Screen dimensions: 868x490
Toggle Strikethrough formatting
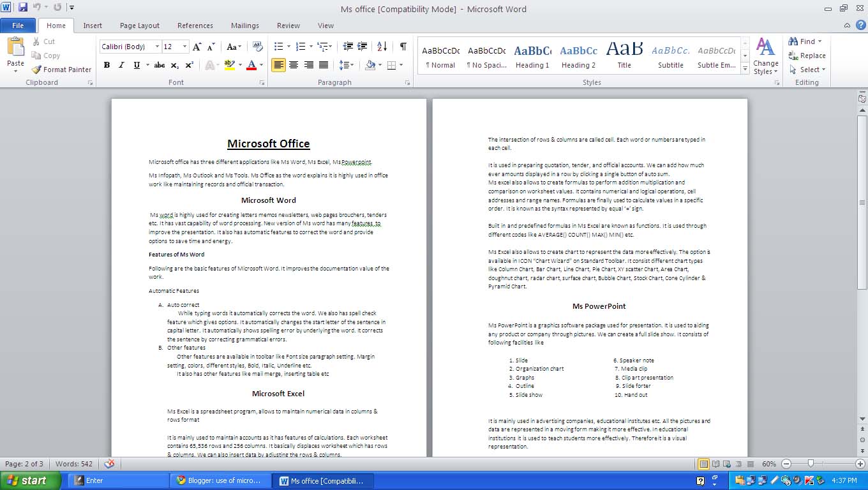pos(160,65)
